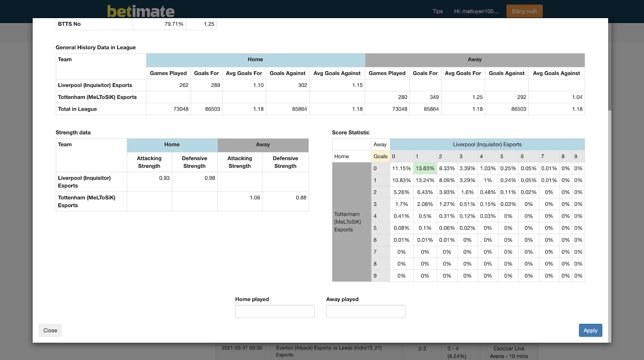Screen dimensions: 644x360
Task: Click the Liverpool (Inquisitor) Esports score table header
Action: 487,144
